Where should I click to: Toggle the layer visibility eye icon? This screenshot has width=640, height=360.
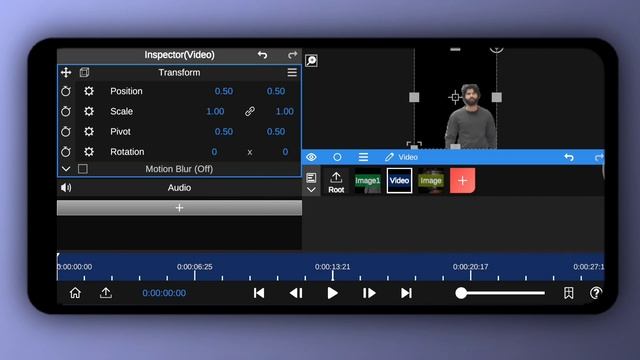click(311, 157)
